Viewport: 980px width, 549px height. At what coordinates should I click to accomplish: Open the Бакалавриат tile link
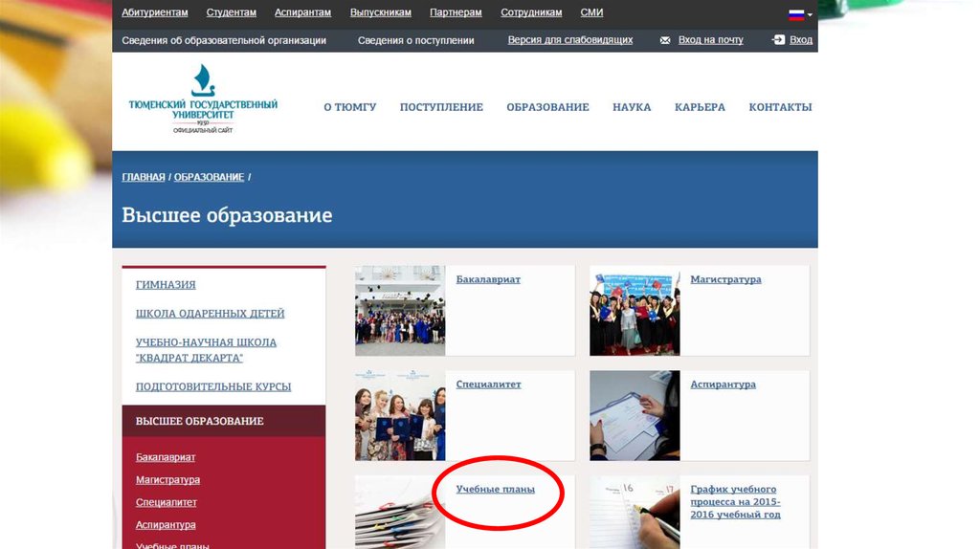(488, 279)
